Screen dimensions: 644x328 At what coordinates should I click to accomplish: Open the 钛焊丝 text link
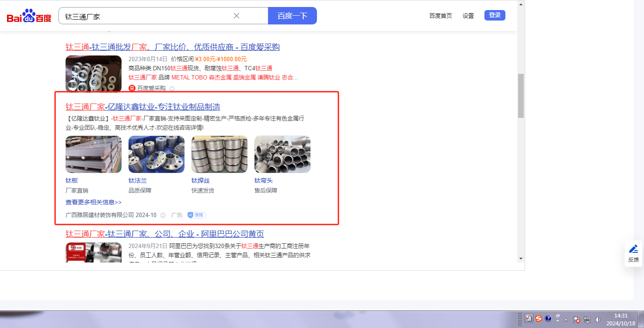[201, 181]
